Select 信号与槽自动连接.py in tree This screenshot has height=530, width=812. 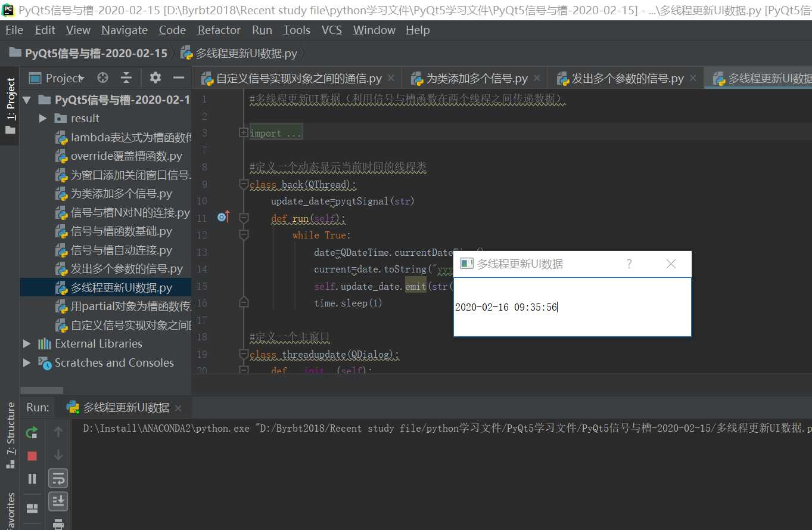(x=113, y=250)
